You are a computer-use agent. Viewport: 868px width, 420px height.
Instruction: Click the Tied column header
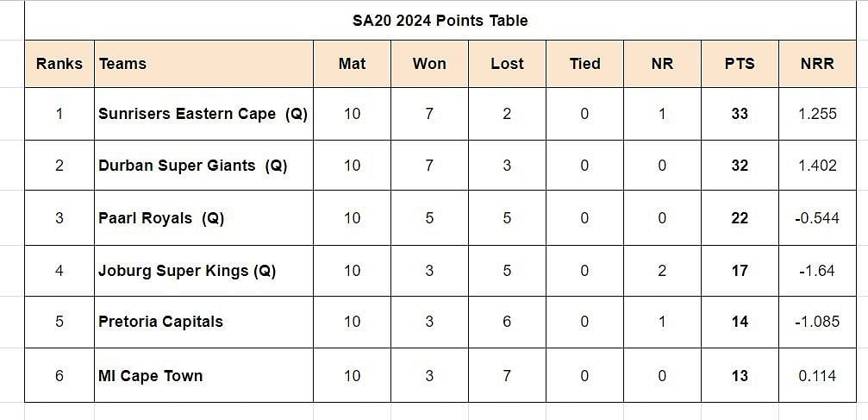[584, 64]
